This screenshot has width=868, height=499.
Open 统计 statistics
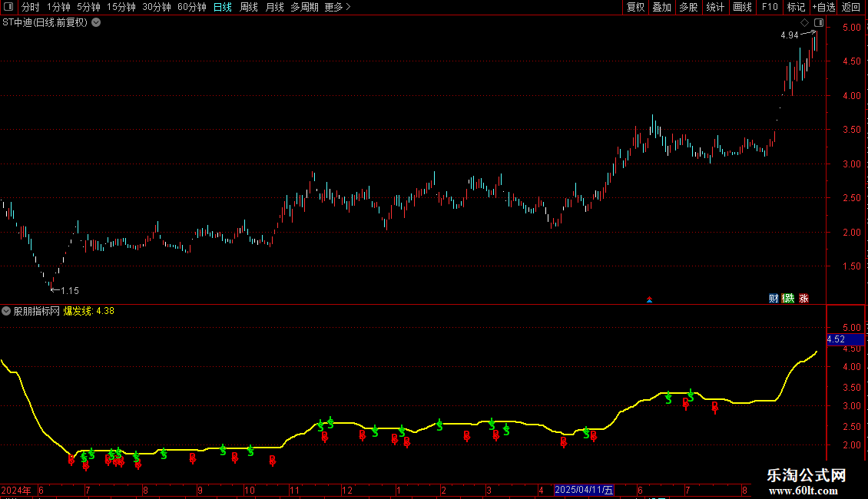pos(715,7)
